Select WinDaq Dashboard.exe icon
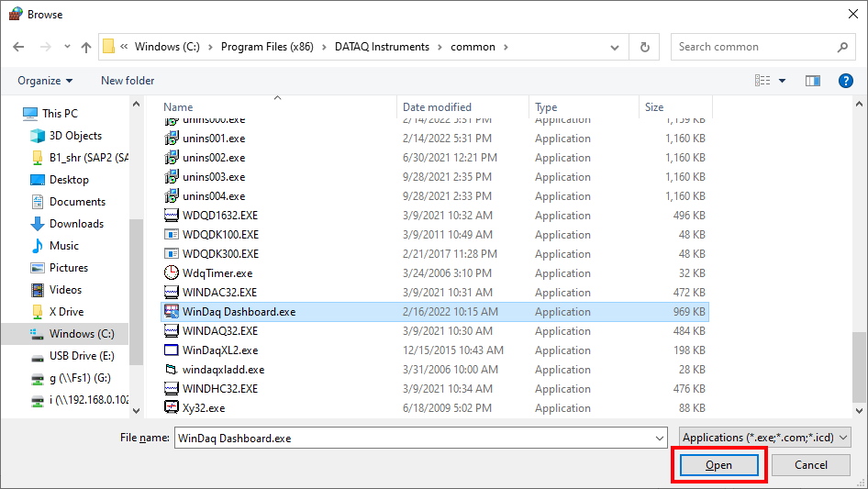The image size is (868, 489). click(172, 312)
